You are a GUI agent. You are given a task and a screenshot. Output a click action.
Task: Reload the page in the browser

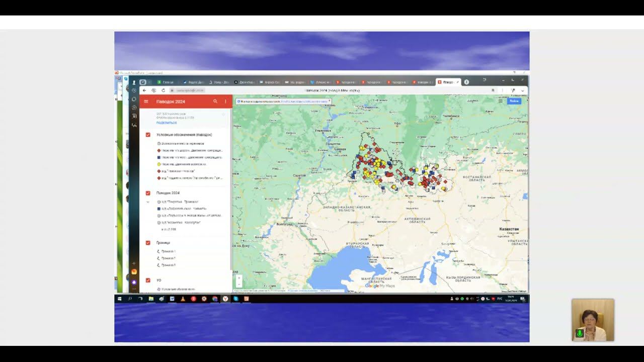[x=164, y=90]
